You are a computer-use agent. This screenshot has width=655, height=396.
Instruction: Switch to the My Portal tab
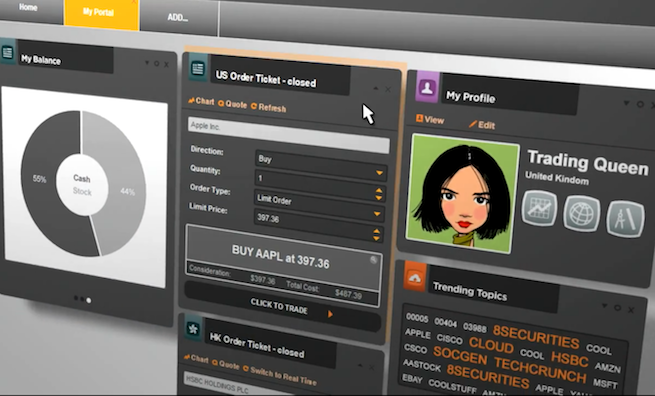click(x=101, y=13)
